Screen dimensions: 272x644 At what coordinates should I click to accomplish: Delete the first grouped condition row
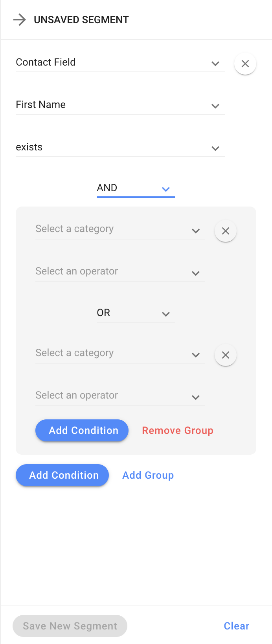point(225,231)
